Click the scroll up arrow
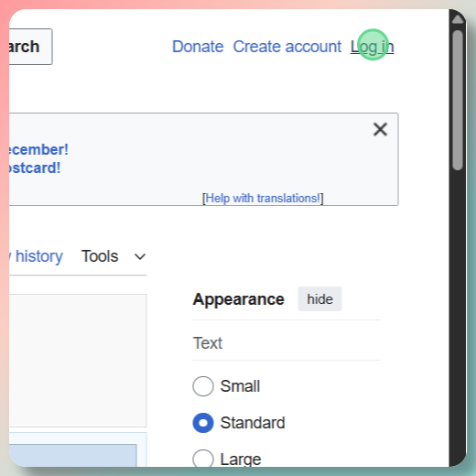 click(x=458, y=19)
